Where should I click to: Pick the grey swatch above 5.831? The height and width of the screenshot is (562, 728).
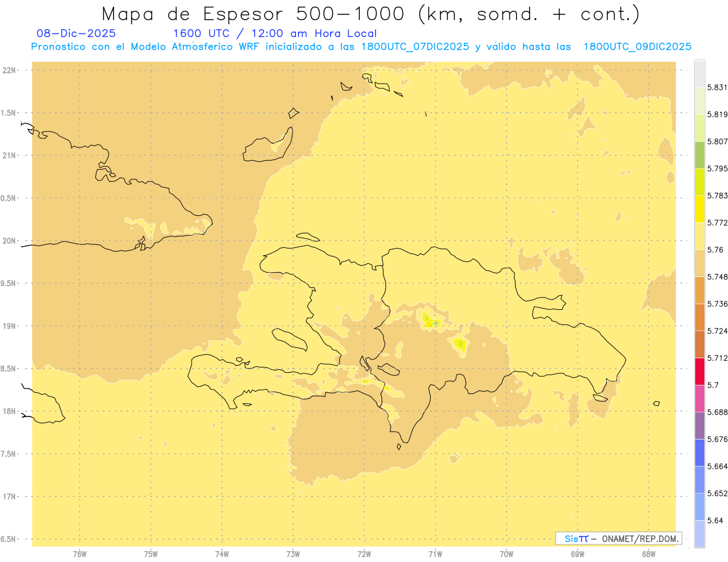[x=699, y=73]
